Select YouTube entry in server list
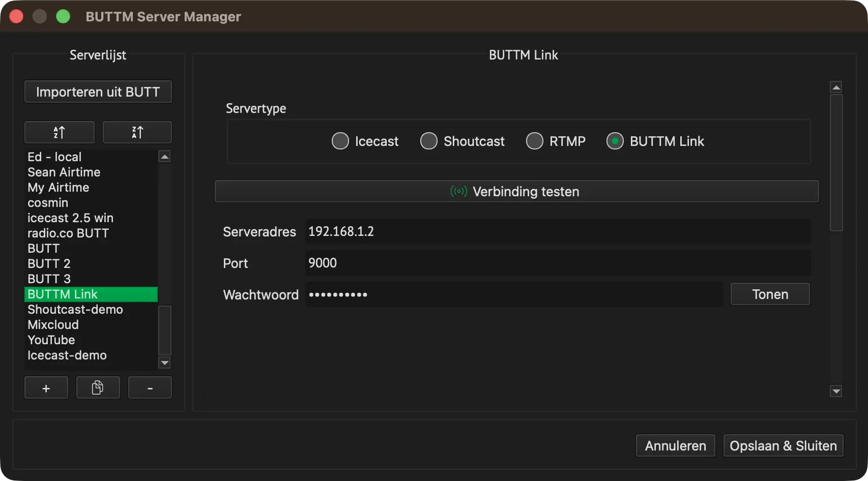Image resolution: width=868 pixels, height=481 pixels. pyautogui.click(x=51, y=340)
